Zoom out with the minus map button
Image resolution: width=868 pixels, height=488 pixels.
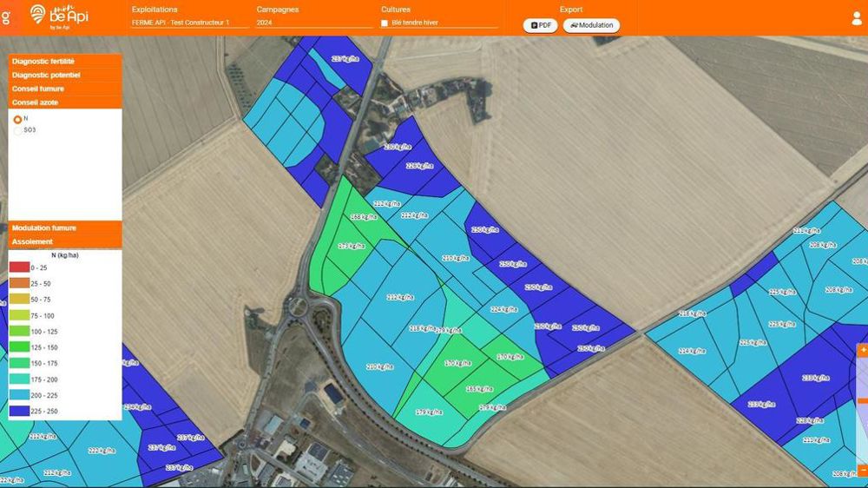coord(863,470)
